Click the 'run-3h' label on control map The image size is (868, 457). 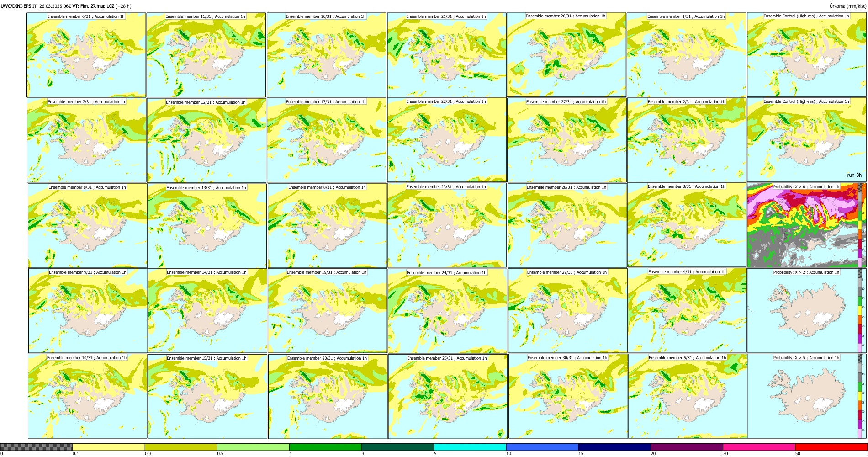(x=854, y=175)
